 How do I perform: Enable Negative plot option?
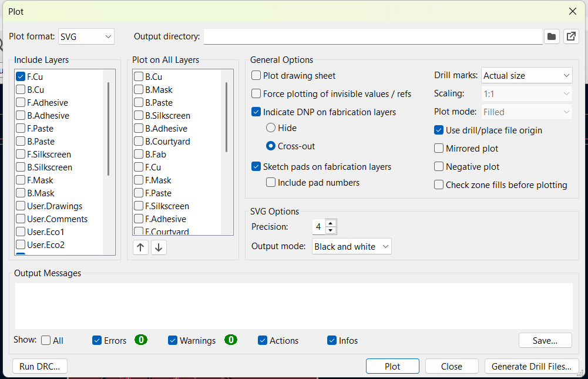tap(439, 167)
